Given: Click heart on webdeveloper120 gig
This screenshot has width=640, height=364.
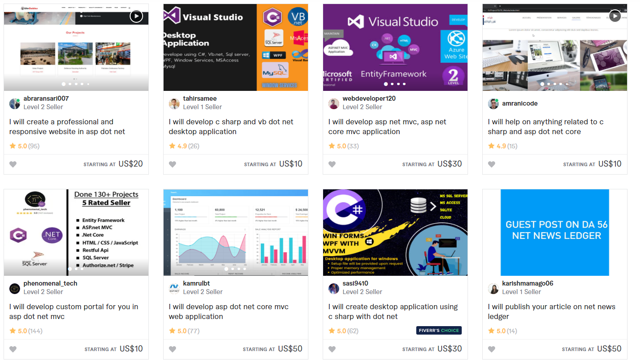Looking at the screenshot, I should [x=332, y=164].
